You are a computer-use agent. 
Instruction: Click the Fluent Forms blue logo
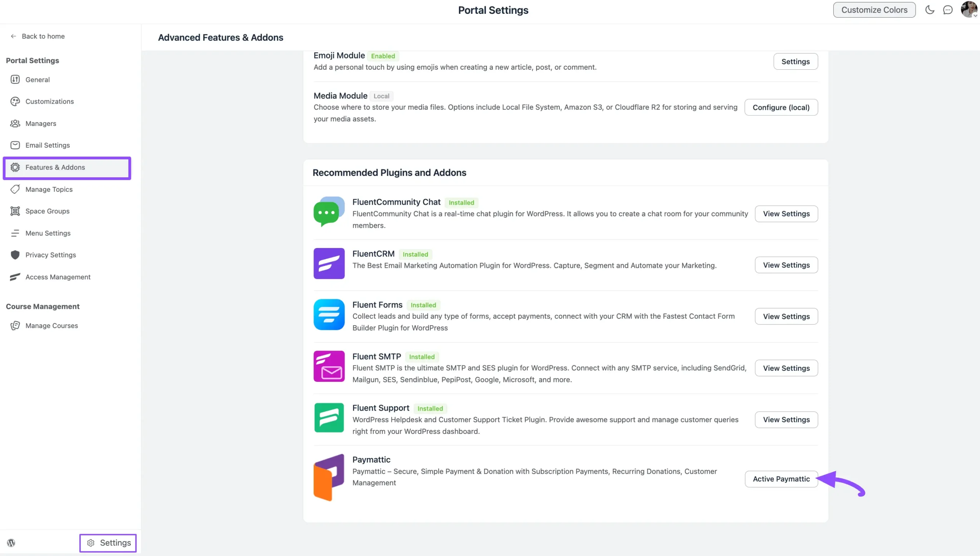point(329,315)
